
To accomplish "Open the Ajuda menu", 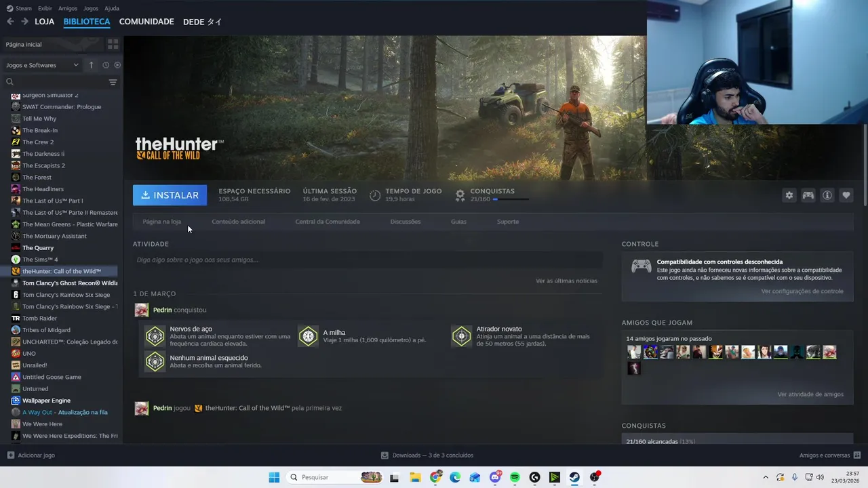I will (112, 8).
